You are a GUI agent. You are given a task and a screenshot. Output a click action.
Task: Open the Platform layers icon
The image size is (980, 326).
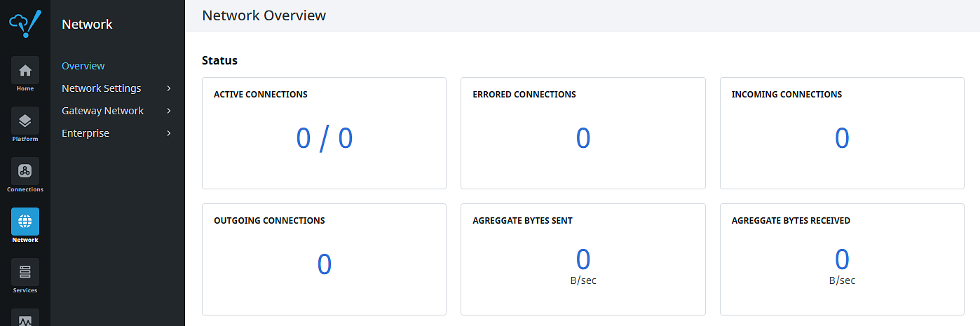click(x=25, y=121)
